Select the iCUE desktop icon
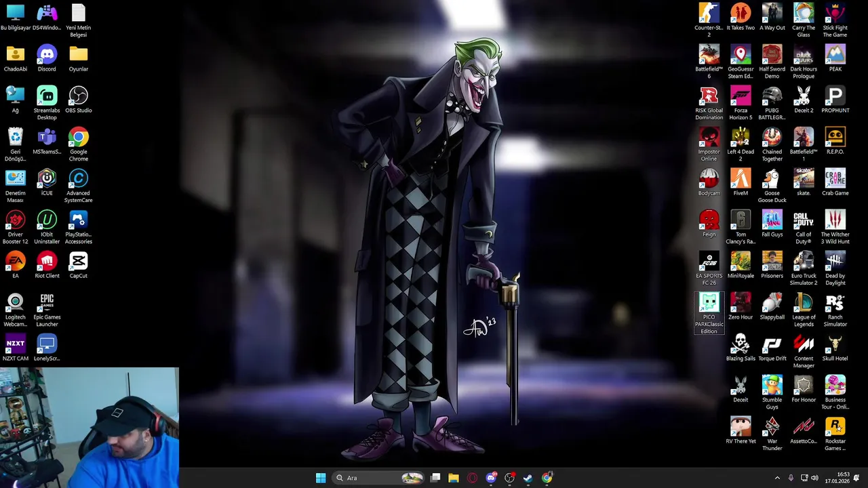 point(47,182)
